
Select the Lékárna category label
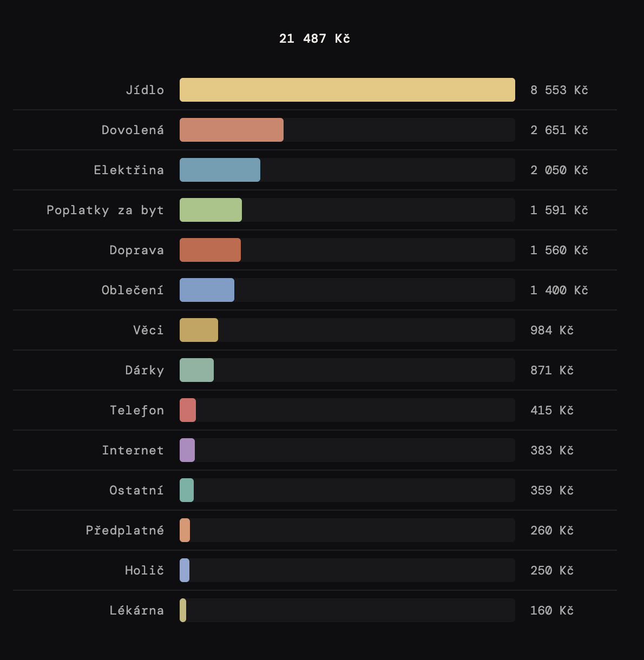(x=136, y=610)
